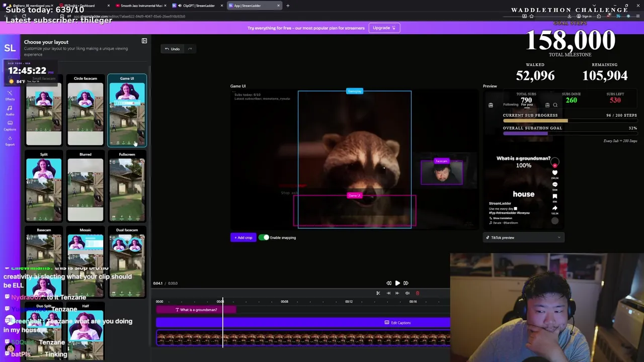Open the Audio sidebar section
This screenshot has height=362, width=644.
[x=10, y=111]
